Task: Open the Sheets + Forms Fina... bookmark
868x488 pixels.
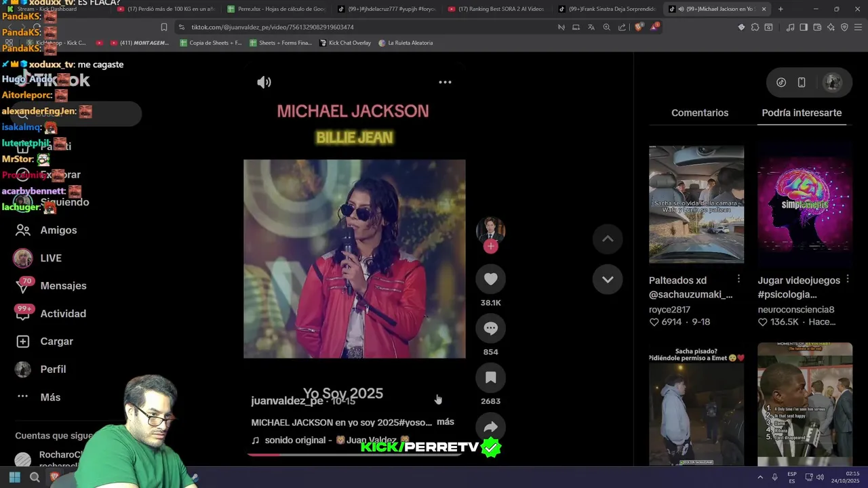Action: (x=281, y=43)
